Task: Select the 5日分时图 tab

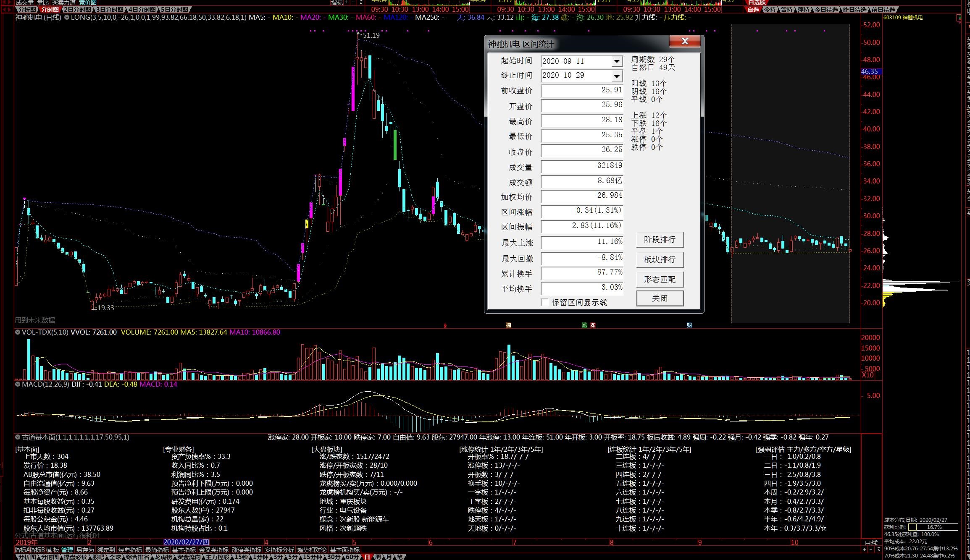Action: point(175,10)
